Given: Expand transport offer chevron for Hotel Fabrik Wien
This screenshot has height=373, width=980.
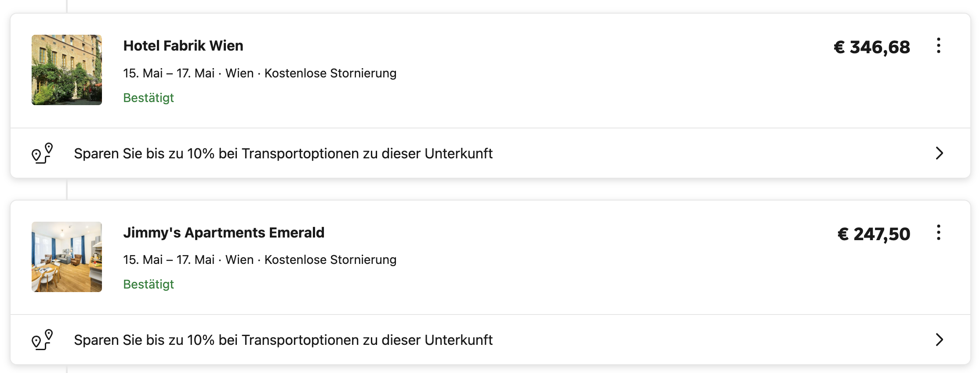Looking at the screenshot, I should [x=939, y=153].
